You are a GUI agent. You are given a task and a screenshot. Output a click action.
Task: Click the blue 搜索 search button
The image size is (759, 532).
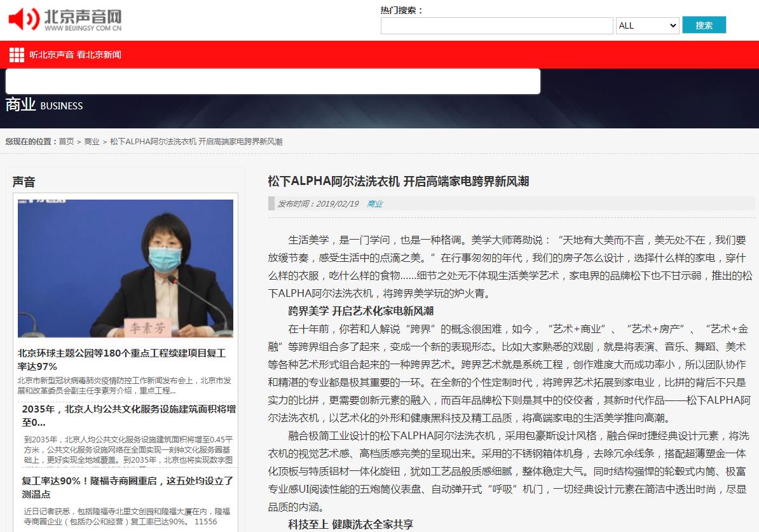(704, 25)
